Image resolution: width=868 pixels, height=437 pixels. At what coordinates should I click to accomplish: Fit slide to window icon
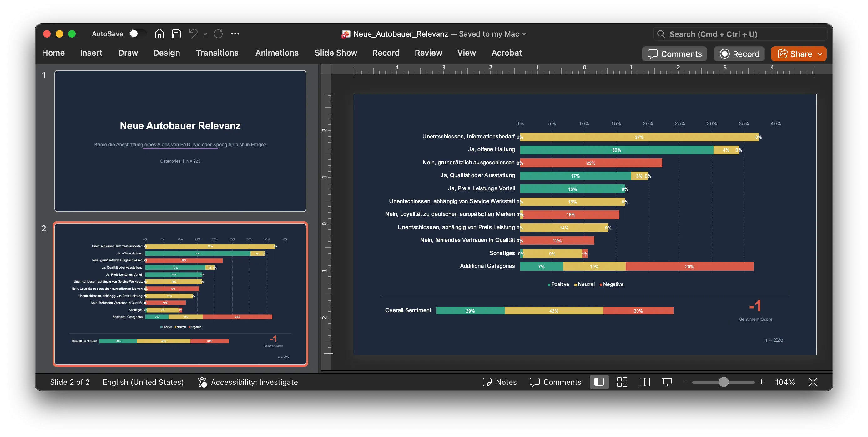click(813, 382)
